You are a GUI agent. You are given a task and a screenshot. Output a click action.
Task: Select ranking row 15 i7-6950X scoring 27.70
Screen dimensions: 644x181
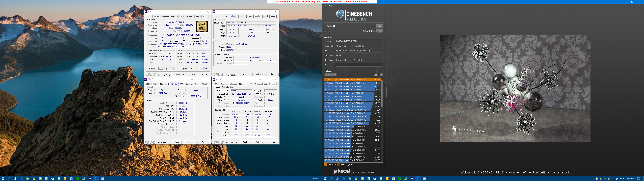click(352, 127)
